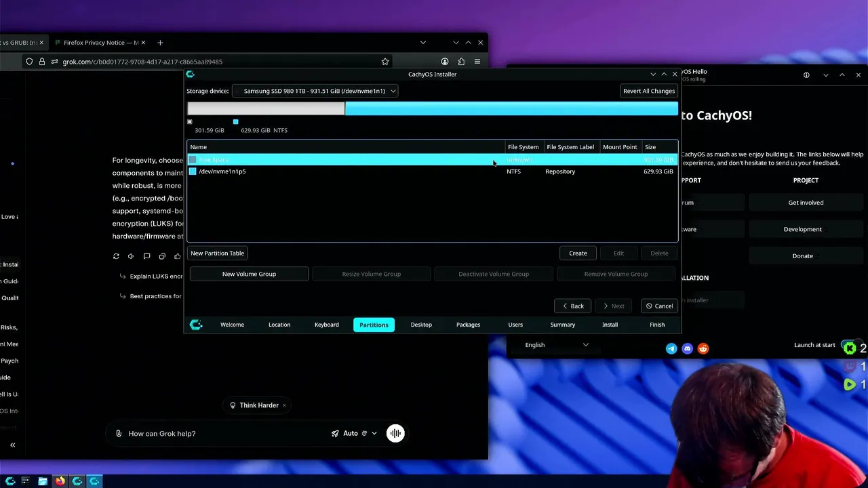Viewport: 868px width, 488px height.
Task: Click the cyan NTFS segment in partition bar
Action: [x=511, y=108]
